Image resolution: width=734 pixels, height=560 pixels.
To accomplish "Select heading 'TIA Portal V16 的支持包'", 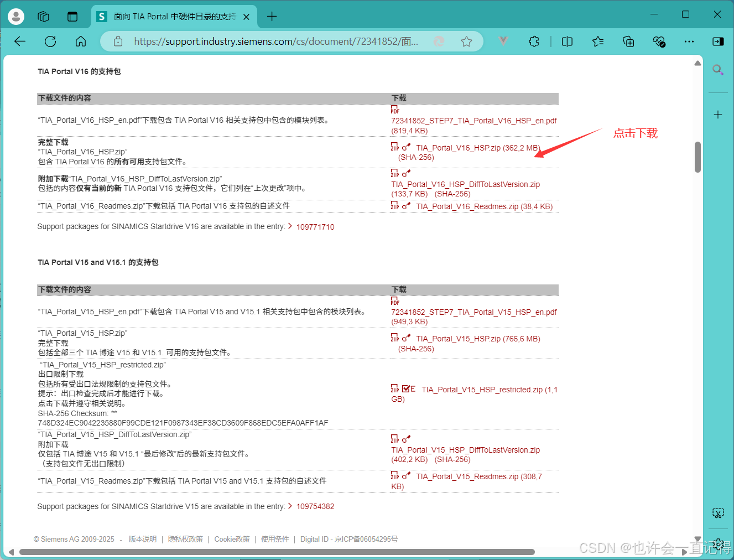I will pyautogui.click(x=79, y=71).
